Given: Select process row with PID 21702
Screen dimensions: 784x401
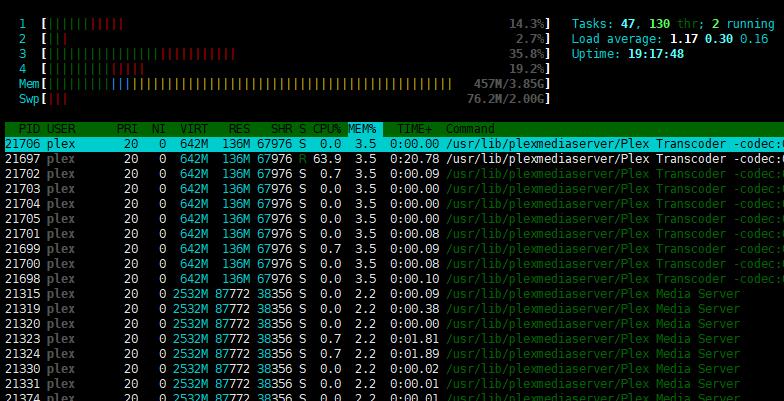Looking at the screenshot, I should pos(394,174).
